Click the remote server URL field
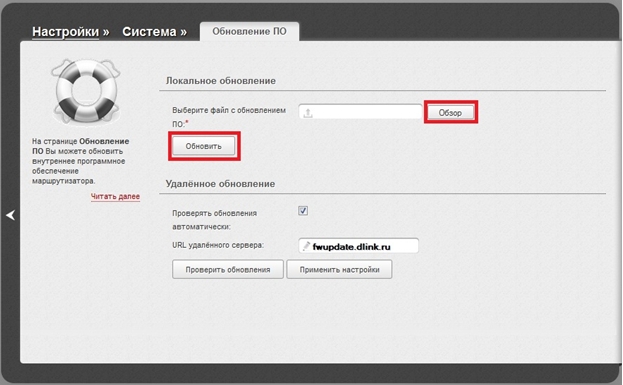The width and height of the screenshot is (623, 385). [358, 246]
